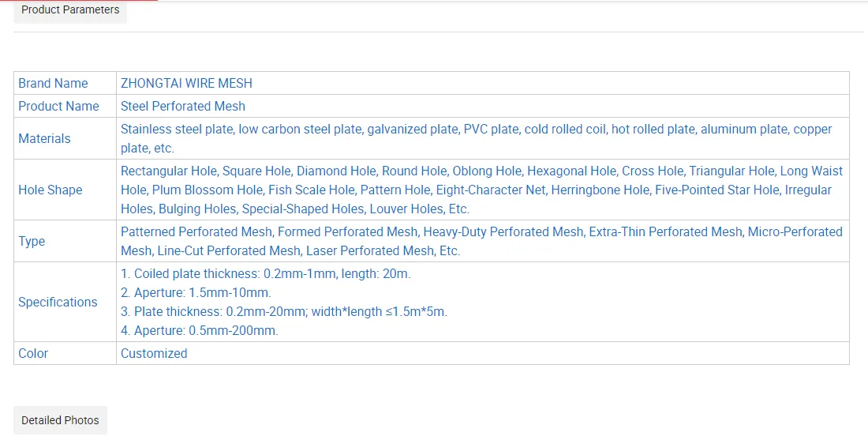Image resolution: width=868 pixels, height=440 pixels.
Task: Click the Product Name label cell
Action: click(58, 106)
